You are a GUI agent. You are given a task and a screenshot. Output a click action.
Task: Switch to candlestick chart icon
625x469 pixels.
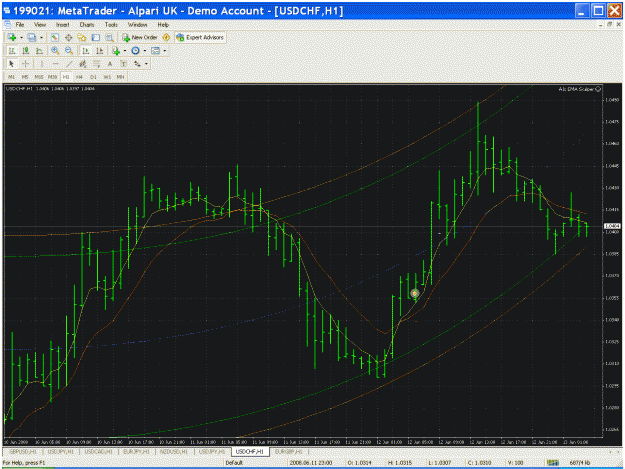coord(26,51)
